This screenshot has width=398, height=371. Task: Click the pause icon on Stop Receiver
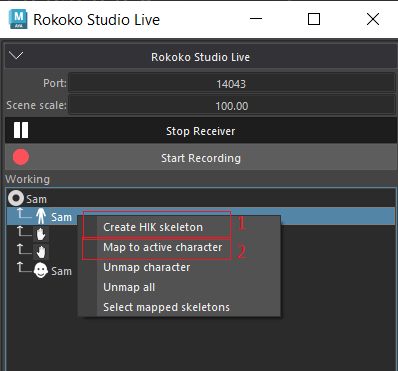coord(21,130)
